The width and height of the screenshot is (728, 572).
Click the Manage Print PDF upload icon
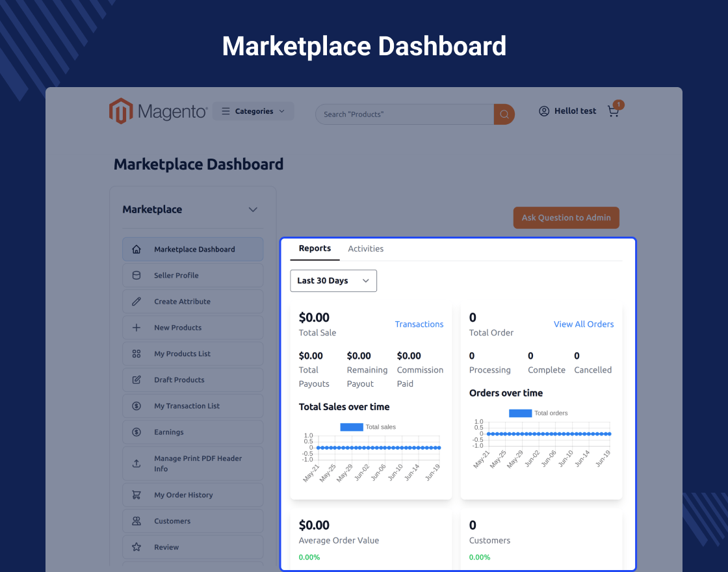(136, 463)
